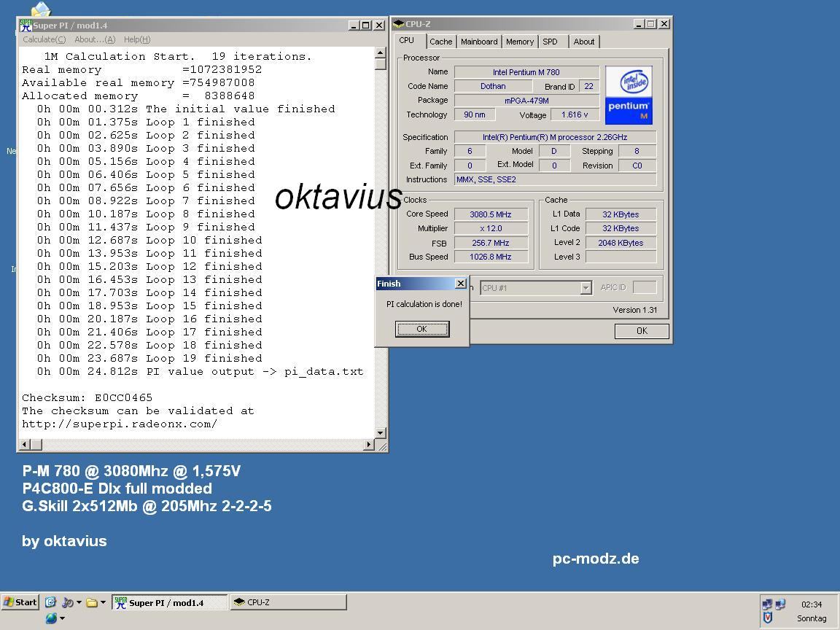This screenshot has height=630, width=840.
Task: Click the Super PI vertical scrollbar up arrow
Action: [x=381, y=52]
